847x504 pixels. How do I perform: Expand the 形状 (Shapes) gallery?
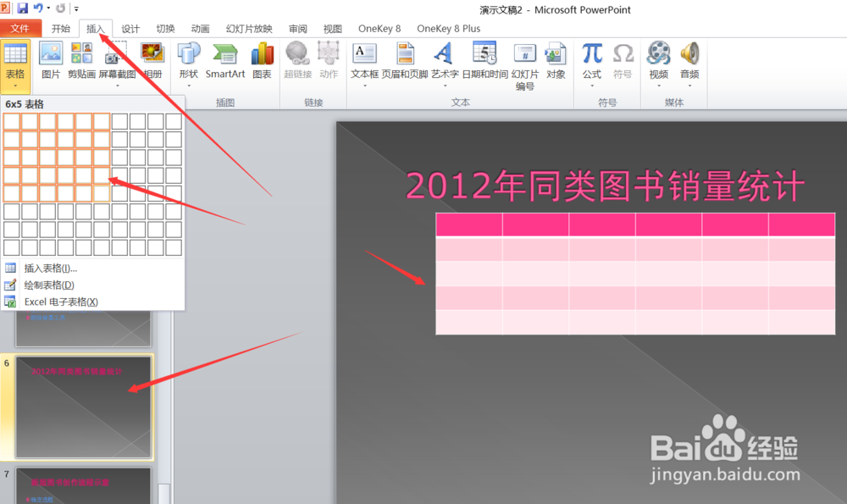(188, 59)
